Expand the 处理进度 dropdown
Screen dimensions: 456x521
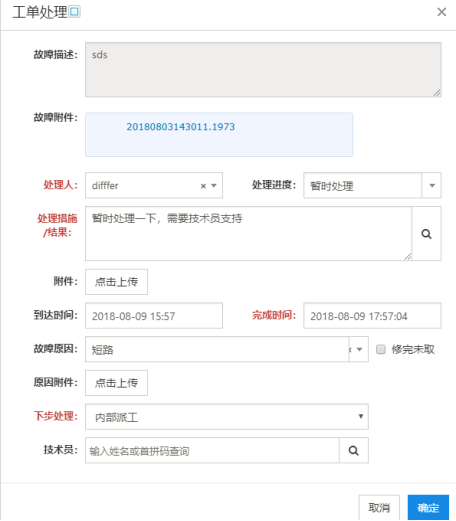432,185
